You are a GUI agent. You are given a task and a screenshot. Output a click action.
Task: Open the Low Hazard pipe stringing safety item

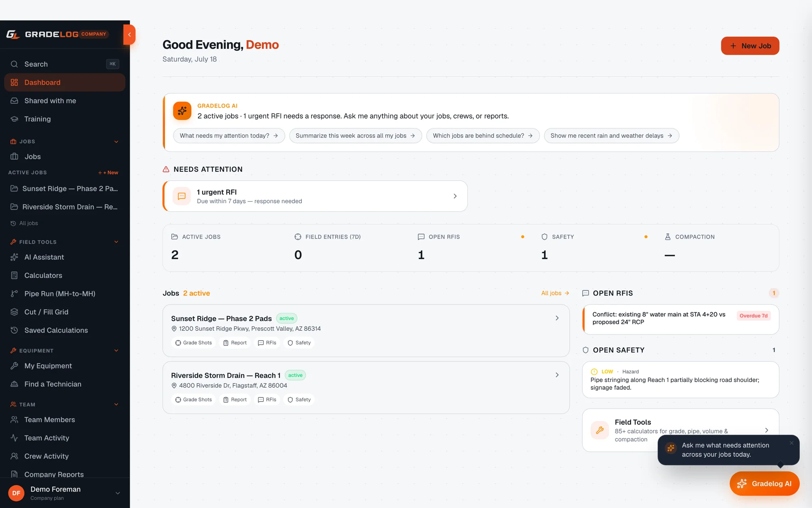[x=681, y=380]
